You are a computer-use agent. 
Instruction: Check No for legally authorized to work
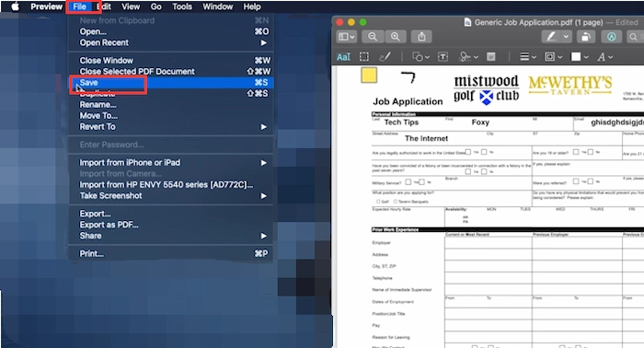(x=484, y=152)
